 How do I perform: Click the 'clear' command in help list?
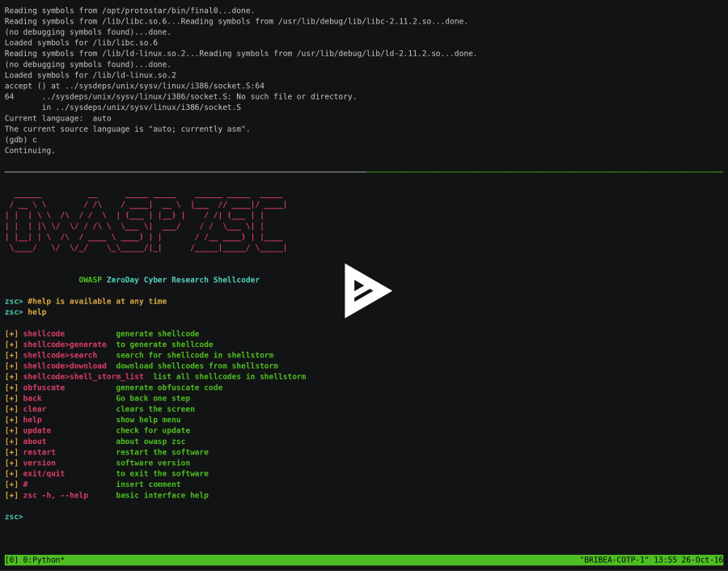click(34, 409)
